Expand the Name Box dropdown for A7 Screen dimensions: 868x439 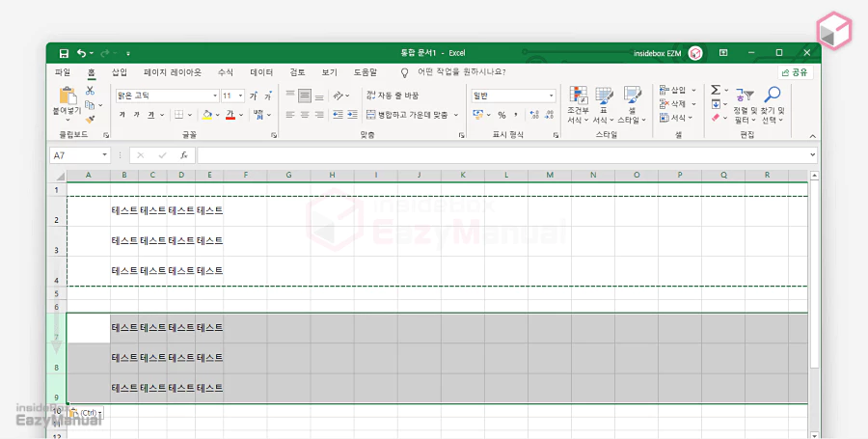pos(104,155)
